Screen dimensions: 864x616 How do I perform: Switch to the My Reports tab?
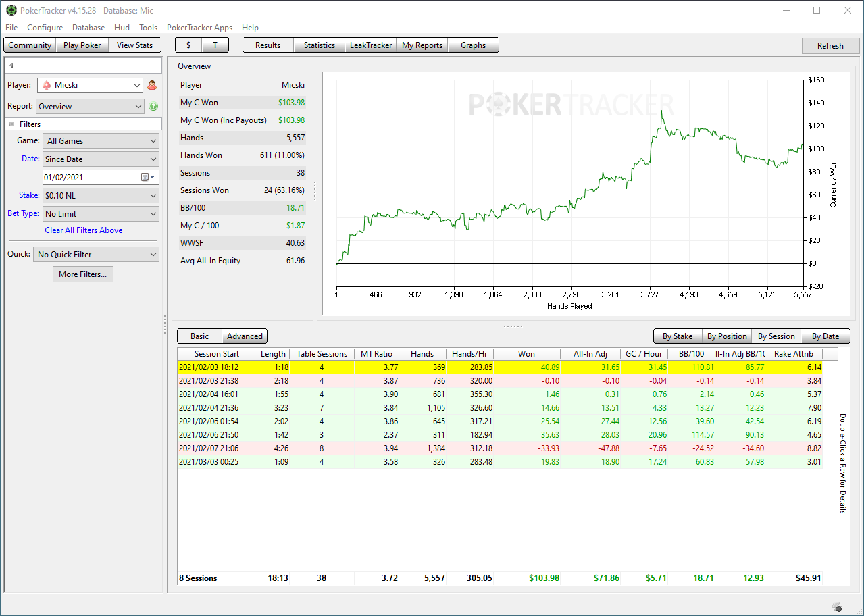pos(422,45)
